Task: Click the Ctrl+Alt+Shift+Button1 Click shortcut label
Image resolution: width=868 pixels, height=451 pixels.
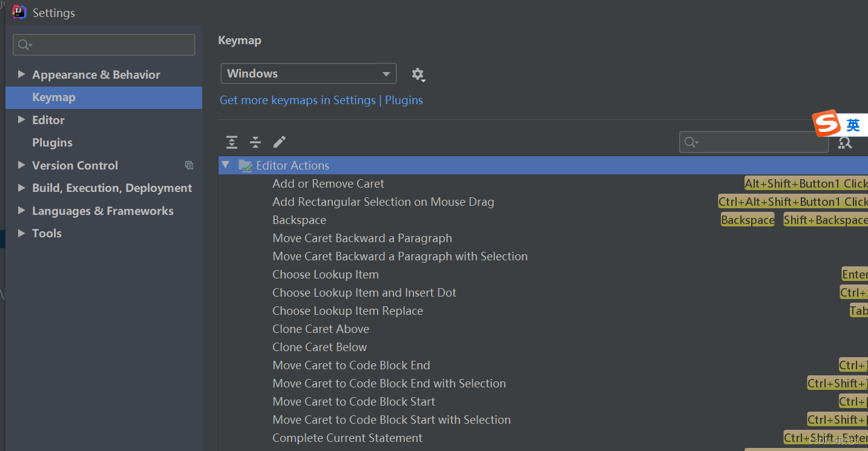Action: coord(793,202)
